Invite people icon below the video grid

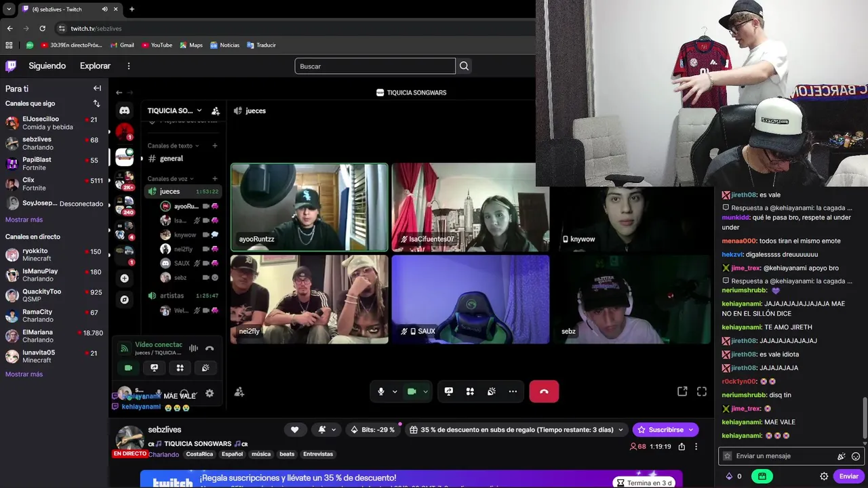(x=239, y=392)
